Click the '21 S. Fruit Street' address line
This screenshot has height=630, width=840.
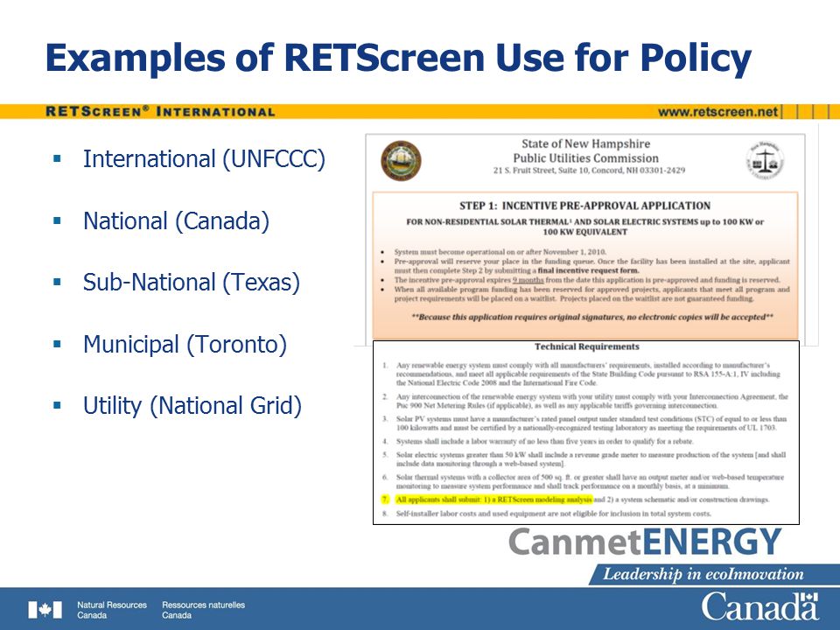tap(589, 171)
